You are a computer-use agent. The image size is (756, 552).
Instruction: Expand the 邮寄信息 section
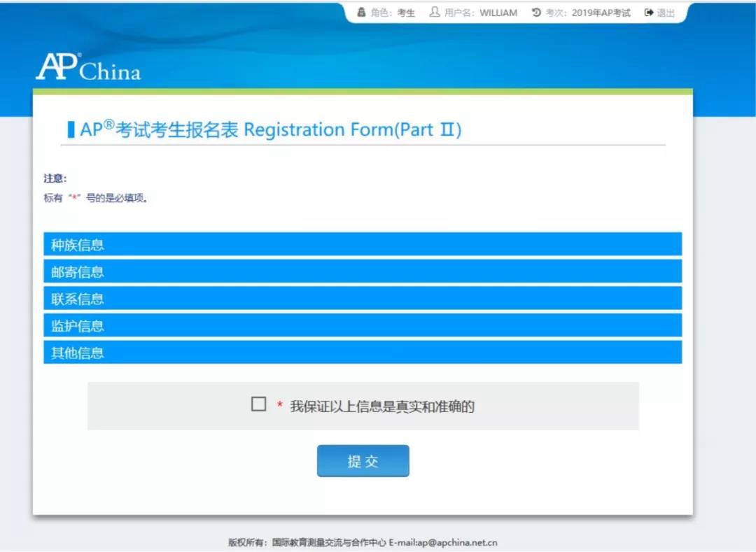point(362,271)
